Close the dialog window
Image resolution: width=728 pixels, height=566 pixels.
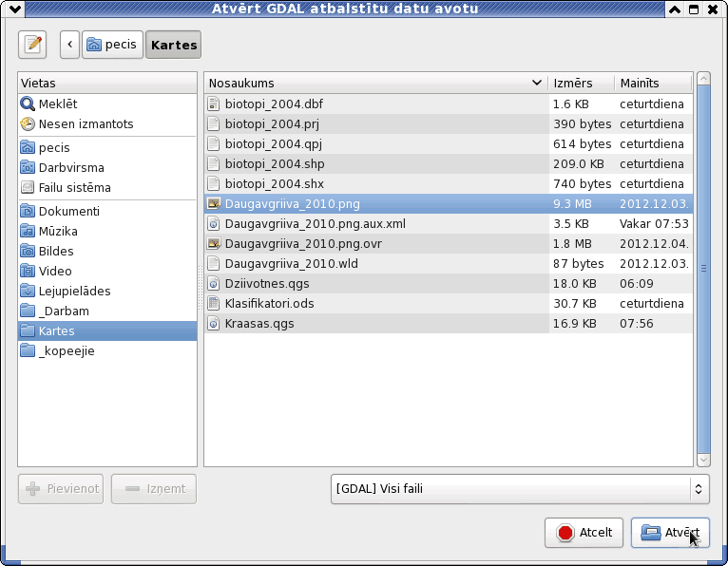(713, 9)
